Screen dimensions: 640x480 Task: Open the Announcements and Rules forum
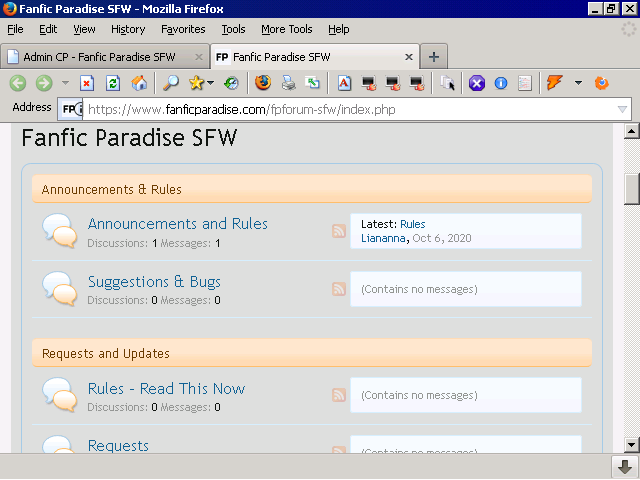click(x=178, y=224)
